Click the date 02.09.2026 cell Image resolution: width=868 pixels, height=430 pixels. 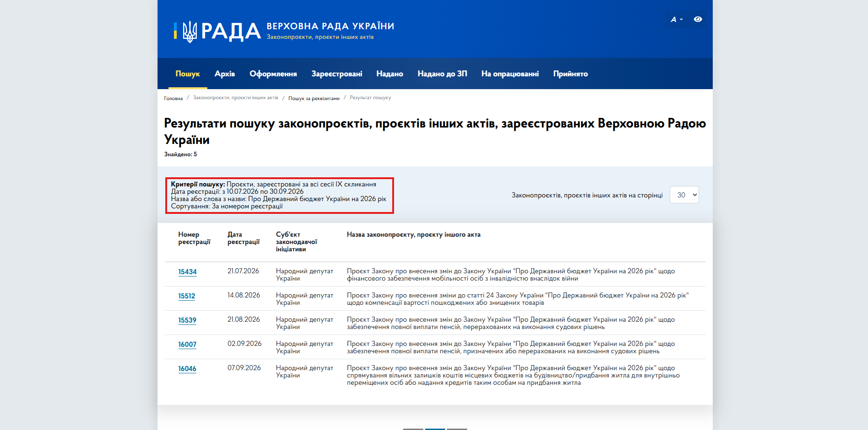coord(245,344)
